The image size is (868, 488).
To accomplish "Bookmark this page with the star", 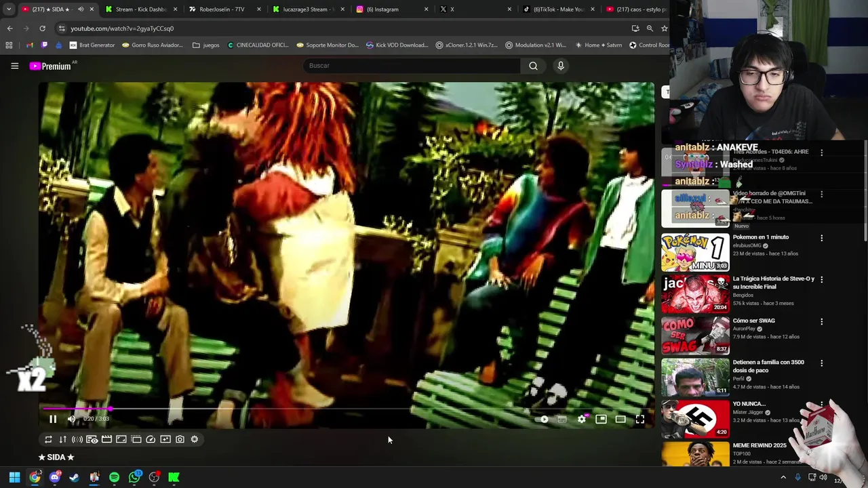I will 665,28.
